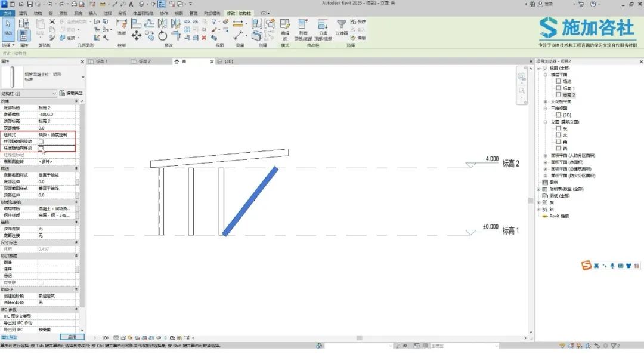This screenshot has width=644, height=363.
Task: Collapse the 楼层平面 node in the project browser
Action: point(546,75)
